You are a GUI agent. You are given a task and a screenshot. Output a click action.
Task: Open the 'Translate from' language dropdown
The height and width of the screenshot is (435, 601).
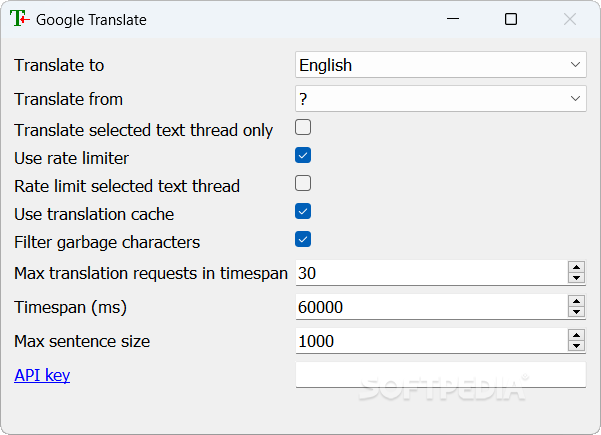[x=440, y=99]
